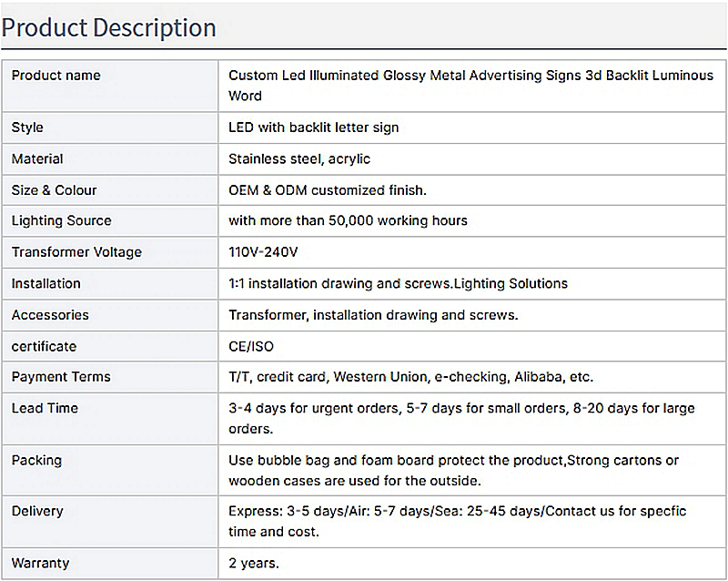The height and width of the screenshot is (581, 728).
Task: Select the Style row label
Action: click(x=27, y=127)
